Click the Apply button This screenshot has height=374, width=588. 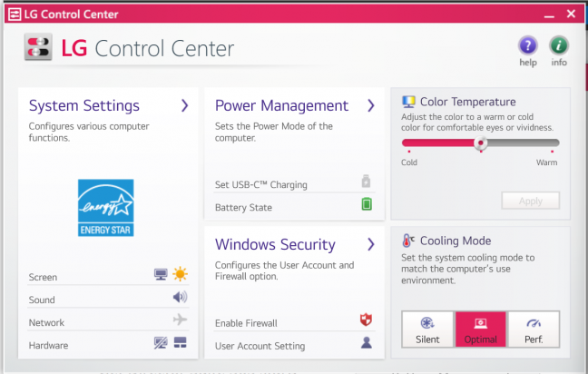click(531, 201)
